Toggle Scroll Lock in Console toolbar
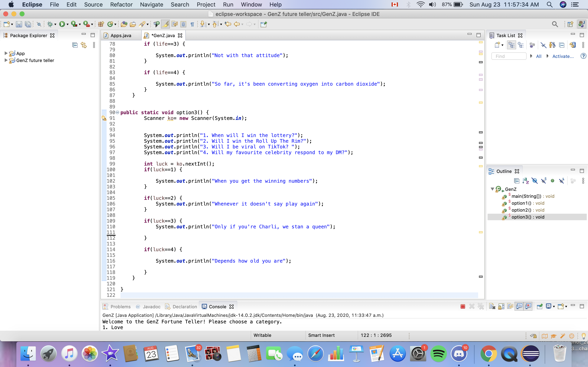The height and width of the screenshot is (367, 588). point(501,307)
